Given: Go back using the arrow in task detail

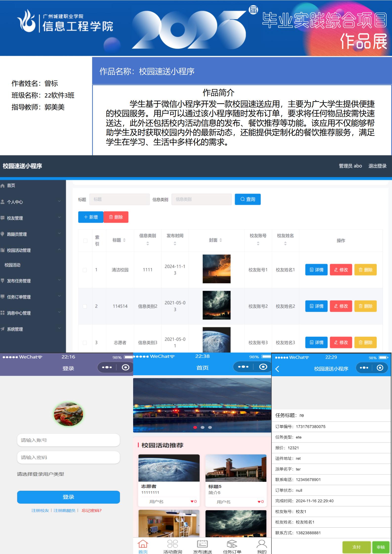Looking at the screenshot, I should point(277,369).
